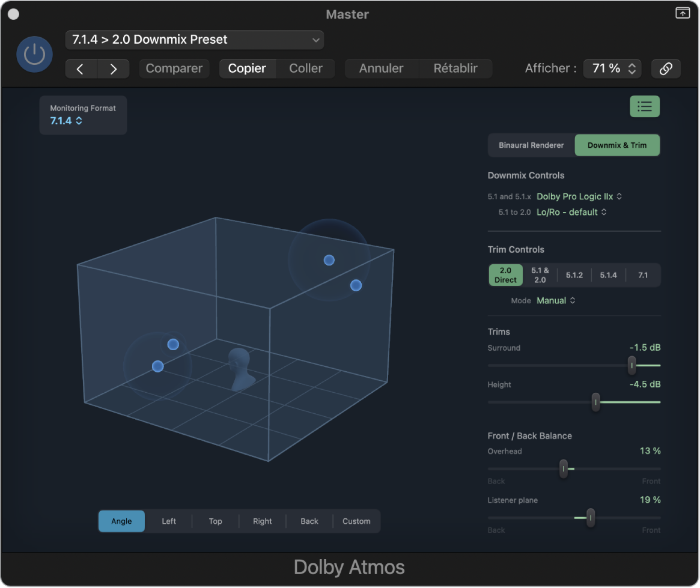Click the Comparer button
This screenshot has width=700, height=588.
[x=174, y=68]
